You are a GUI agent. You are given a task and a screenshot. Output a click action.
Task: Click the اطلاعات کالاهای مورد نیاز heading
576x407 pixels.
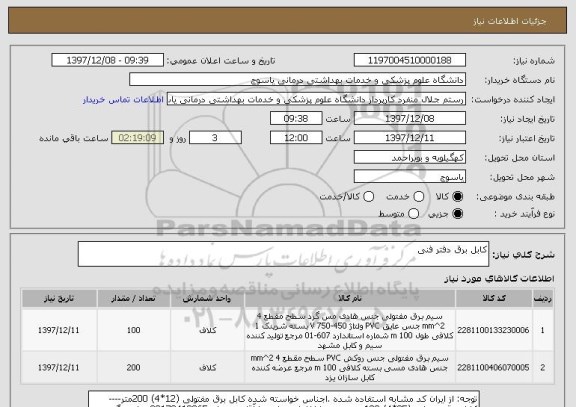point(499,279)
